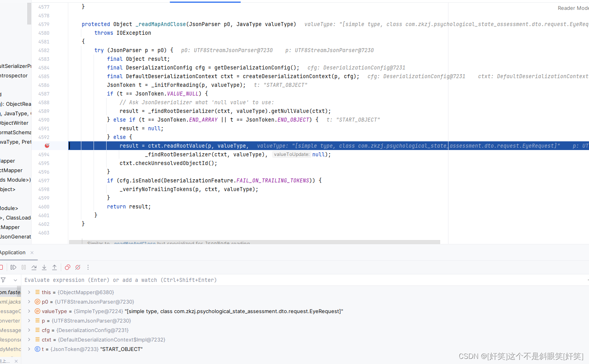This screenshot has width=589, height=364.
Task: Click the Resume Program icon
Action: pyautogui.click(x=13, y=267)
